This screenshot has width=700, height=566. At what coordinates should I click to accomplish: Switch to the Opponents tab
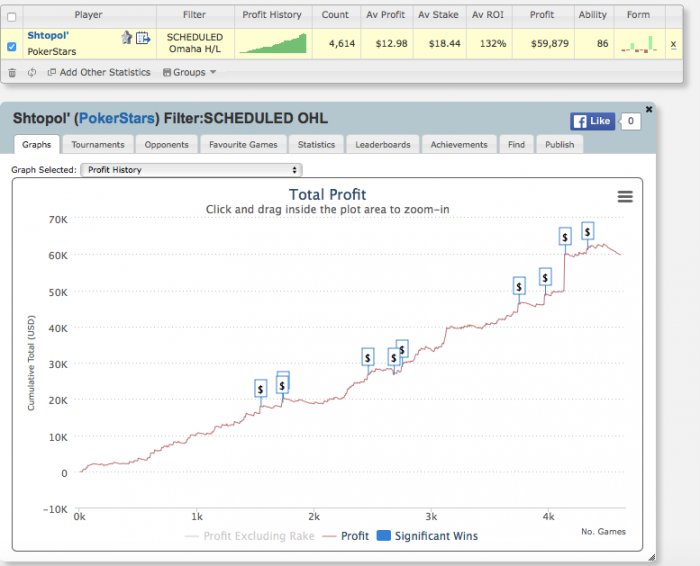pyautogui.click(x=167, y=145)
